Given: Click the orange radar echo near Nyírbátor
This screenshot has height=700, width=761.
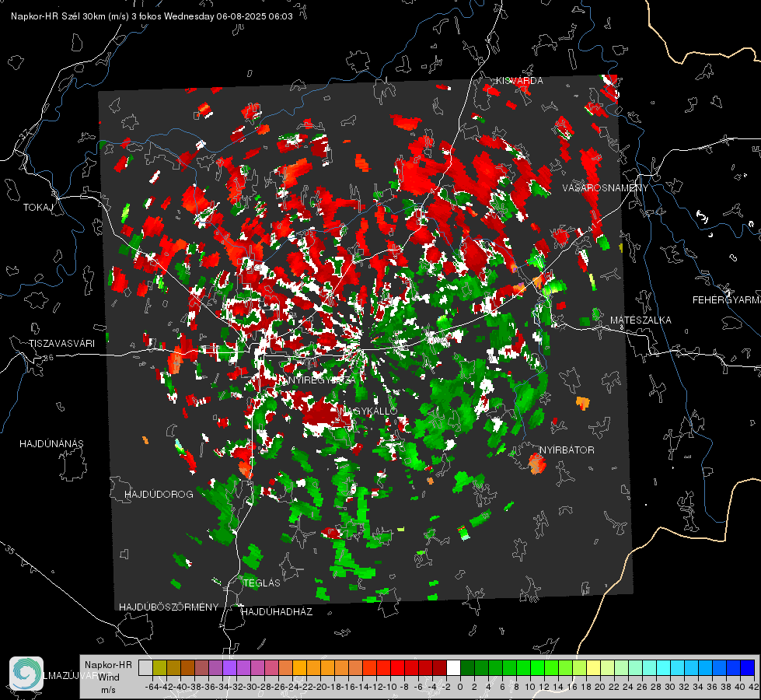Looking at the screenshot, I should pyautogui.click(x=536, y=463).
